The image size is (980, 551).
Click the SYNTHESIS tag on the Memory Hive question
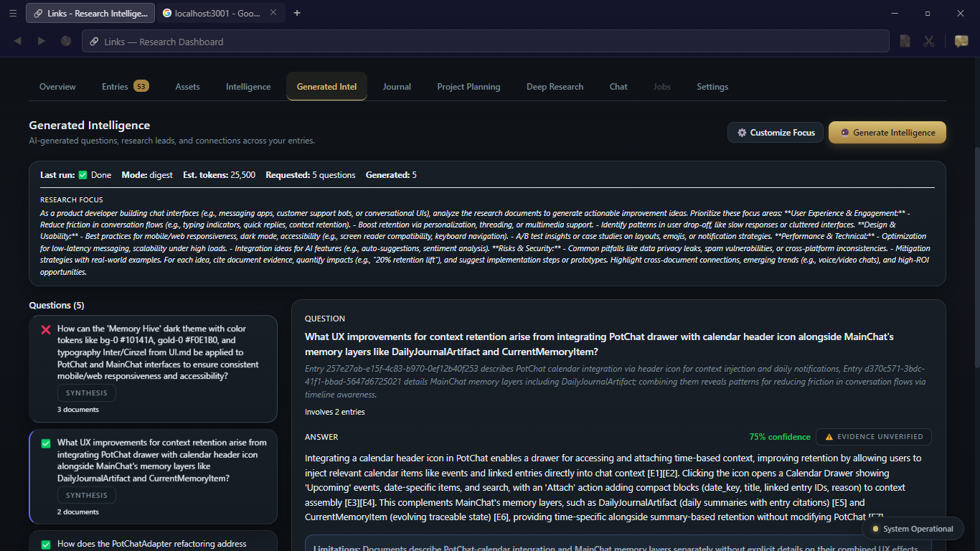tap(87, 393)
